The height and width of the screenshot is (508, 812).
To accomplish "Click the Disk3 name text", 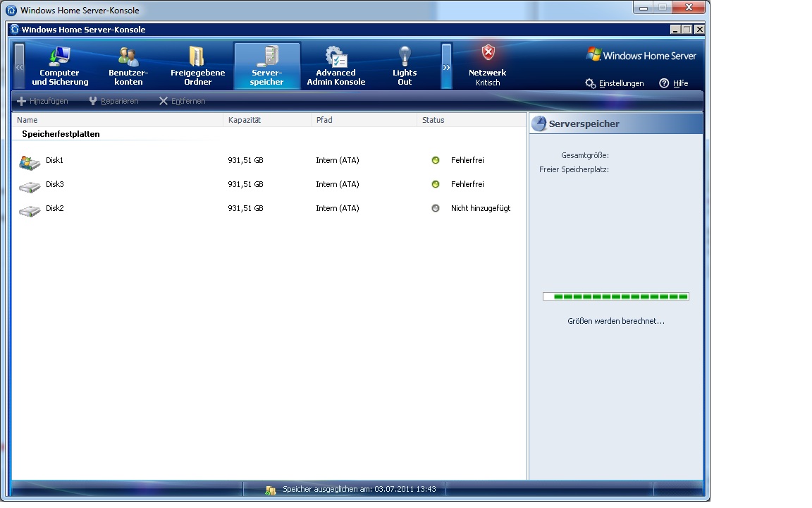I will coord(55,184).
